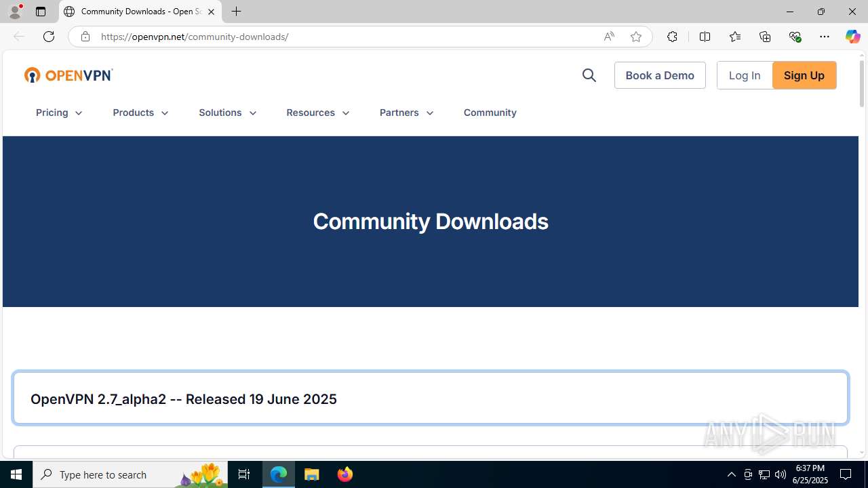Screen dimensions: 868x488
Task: Open the Copilot sidebar
Action: coord(852,37)
